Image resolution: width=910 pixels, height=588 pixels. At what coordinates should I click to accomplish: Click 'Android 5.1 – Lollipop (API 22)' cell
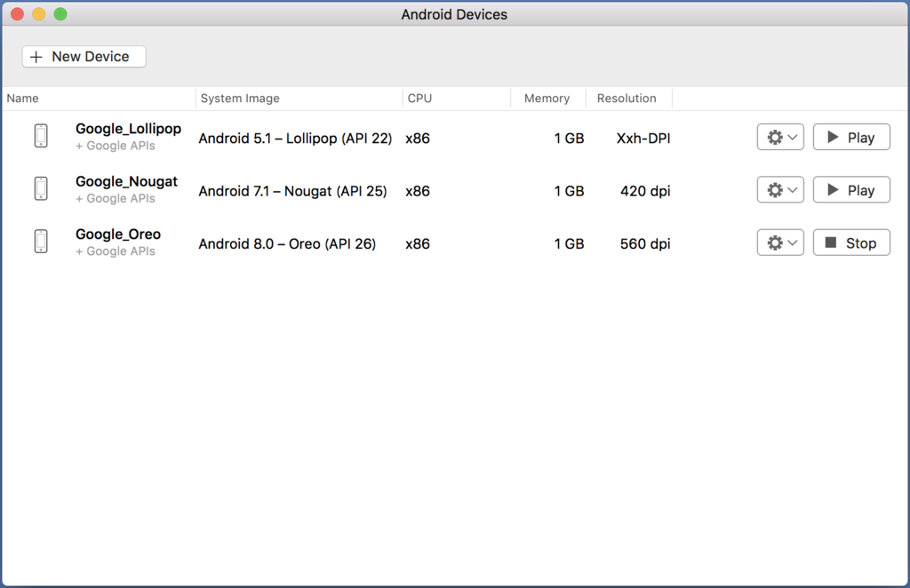(x=295, y=139)
